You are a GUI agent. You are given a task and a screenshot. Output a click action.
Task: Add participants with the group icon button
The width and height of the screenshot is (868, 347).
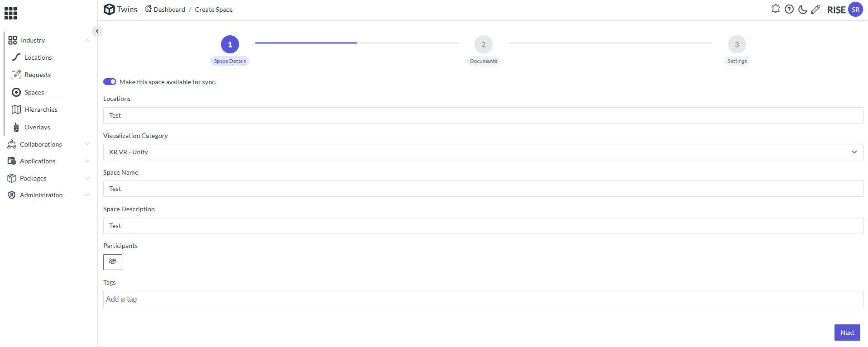pyautogui.click(x=113, y=262)
